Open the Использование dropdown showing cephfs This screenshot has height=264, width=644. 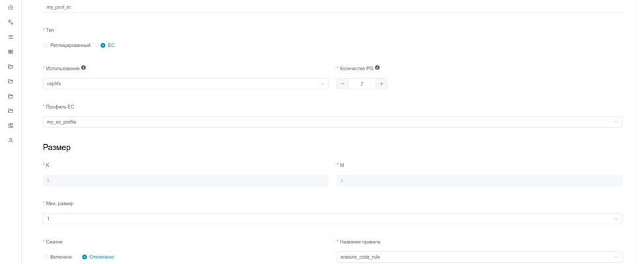click(x=186, y=84)
